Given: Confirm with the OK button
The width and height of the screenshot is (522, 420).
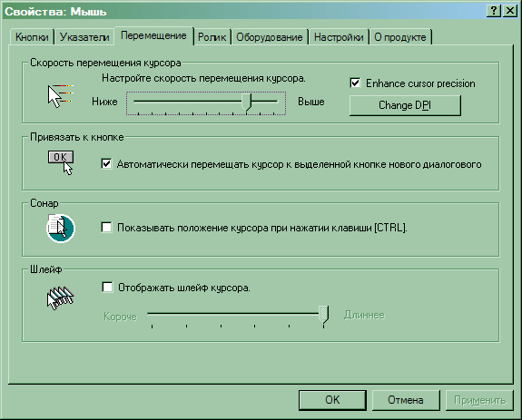Looking at the screenshot, I should coord(332,400).
